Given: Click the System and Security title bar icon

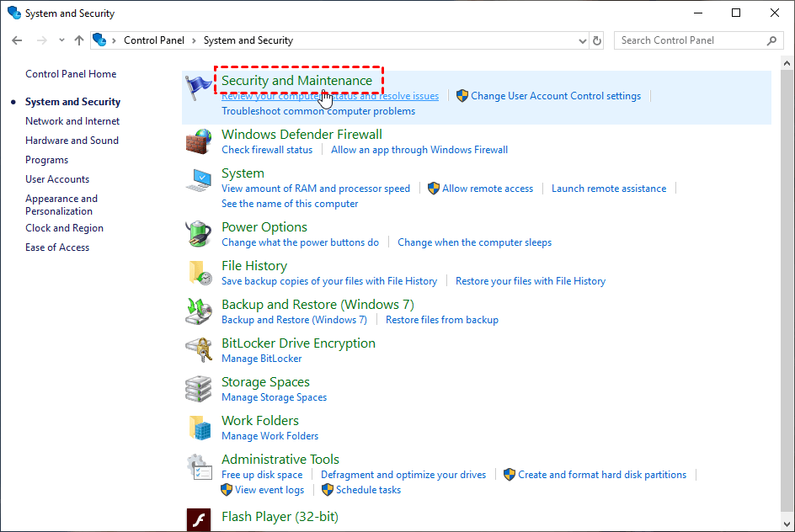Looking at the screenshot, I should tap(14, 13).
